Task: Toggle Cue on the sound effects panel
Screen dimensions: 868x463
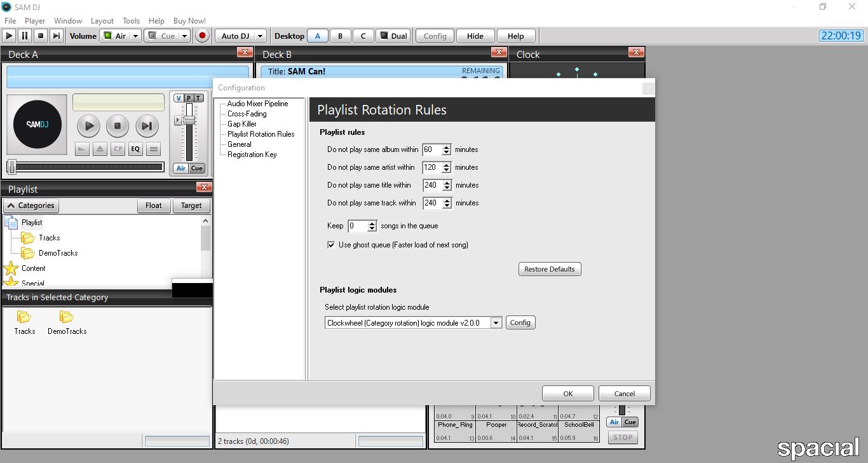Action: [x=630, y=422]
